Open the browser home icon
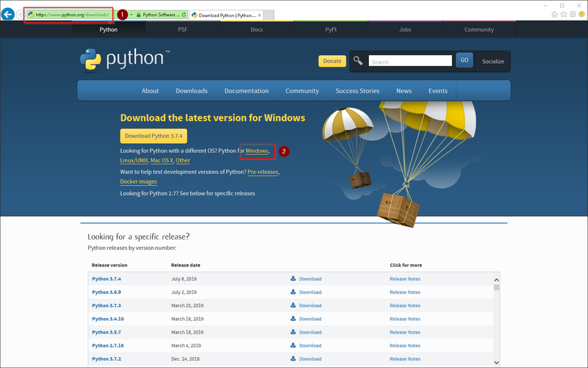 [554, 14]
